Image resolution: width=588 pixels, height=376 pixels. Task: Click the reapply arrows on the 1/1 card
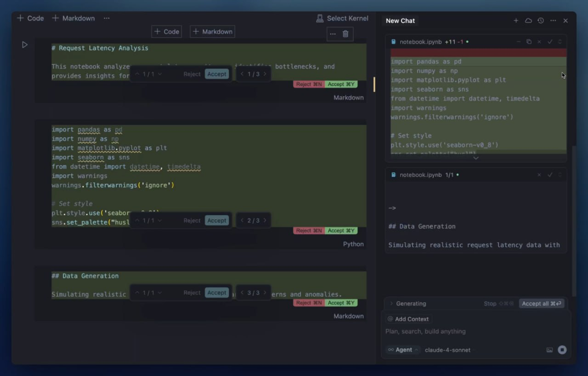pyautogui.click(x=560, y=175)
